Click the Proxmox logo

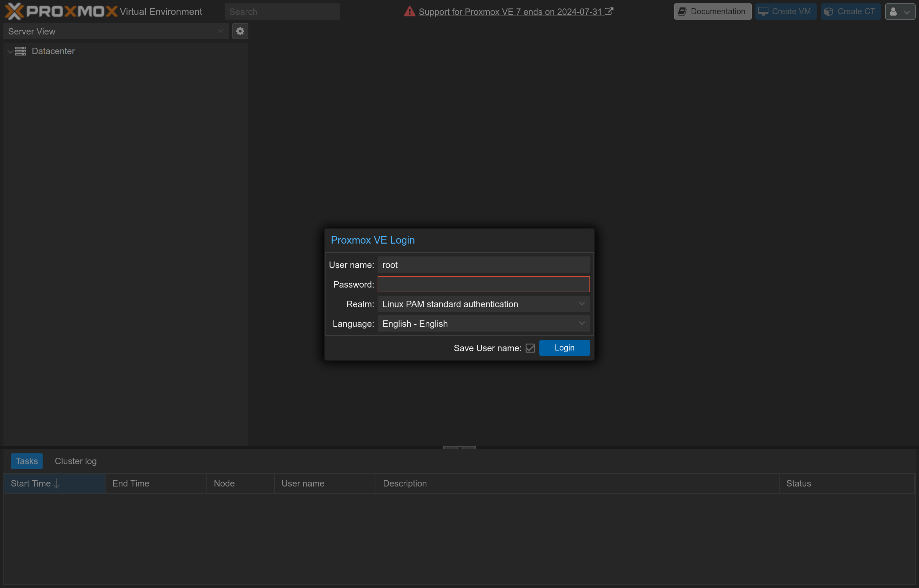pos(61,11)
